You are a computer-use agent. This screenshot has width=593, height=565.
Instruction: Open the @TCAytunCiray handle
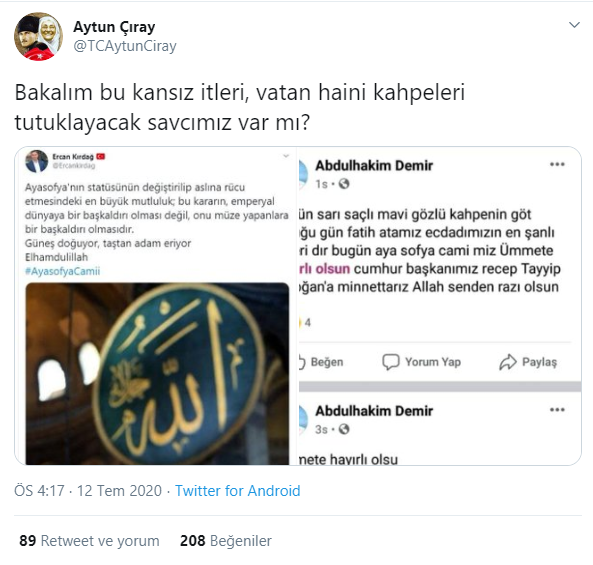(x=125, y=46)
